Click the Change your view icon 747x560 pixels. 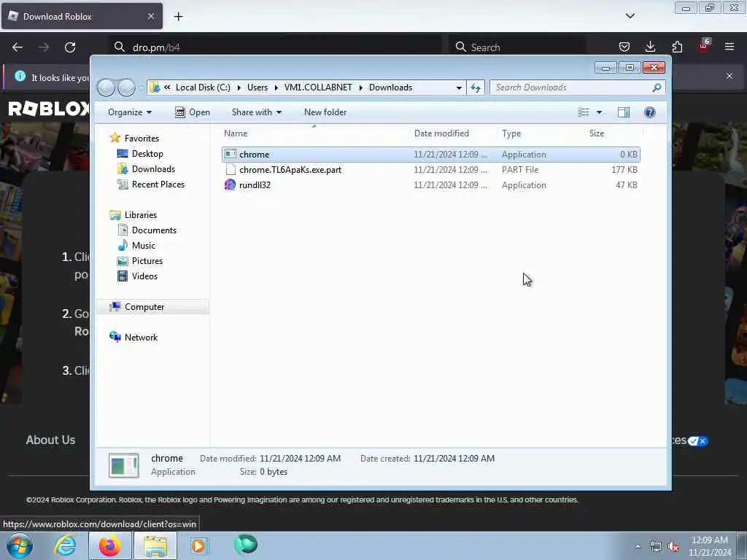point(584,112)
